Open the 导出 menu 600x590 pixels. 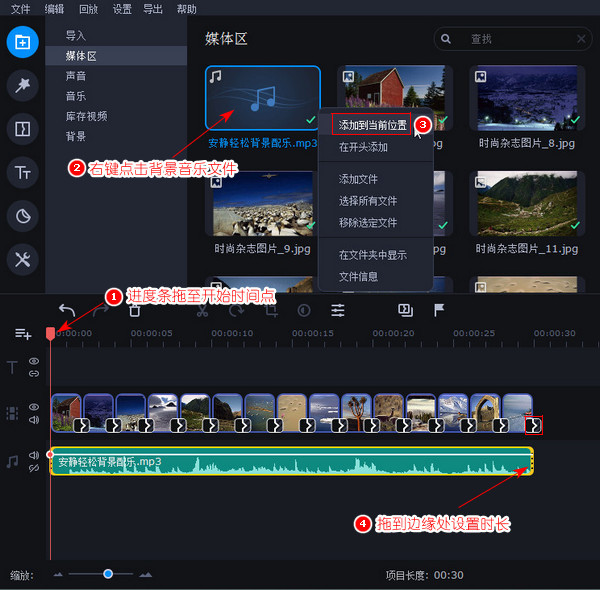pyautogui.click(x=153, y=8)
